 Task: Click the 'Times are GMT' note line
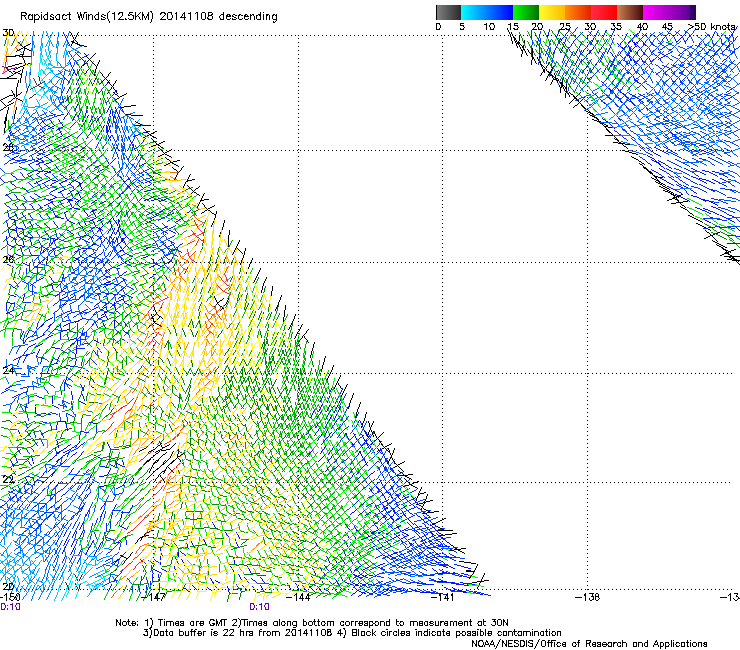point(312,623)
